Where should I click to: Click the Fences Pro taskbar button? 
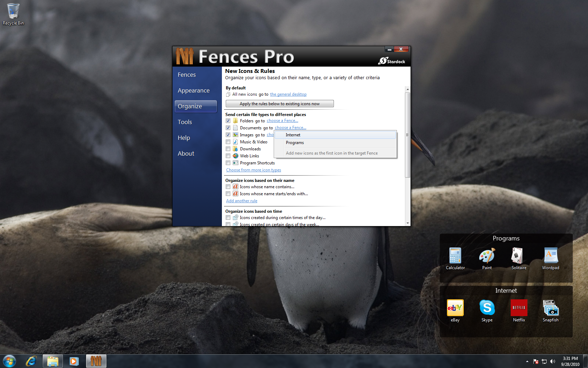(x=96, y=361)
